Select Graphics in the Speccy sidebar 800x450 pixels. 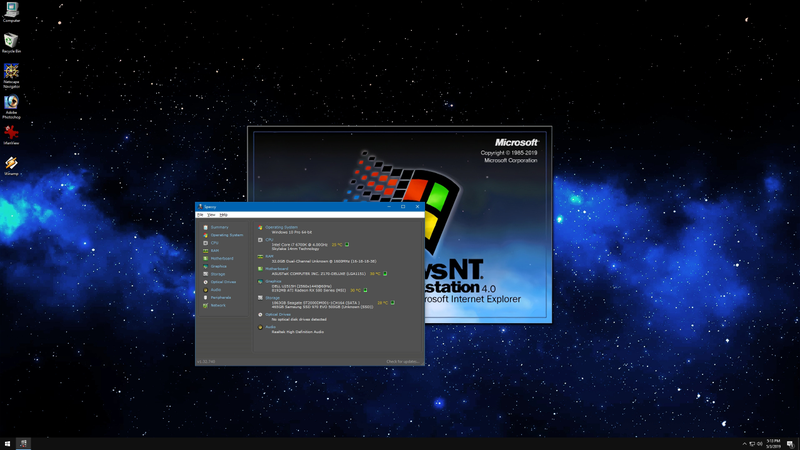click(218, 266)
